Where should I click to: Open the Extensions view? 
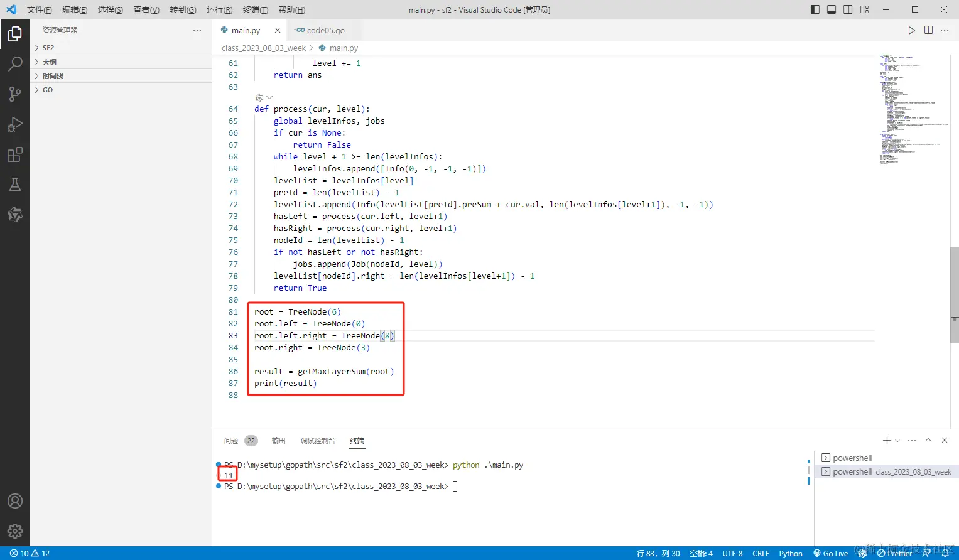(15, 154)
